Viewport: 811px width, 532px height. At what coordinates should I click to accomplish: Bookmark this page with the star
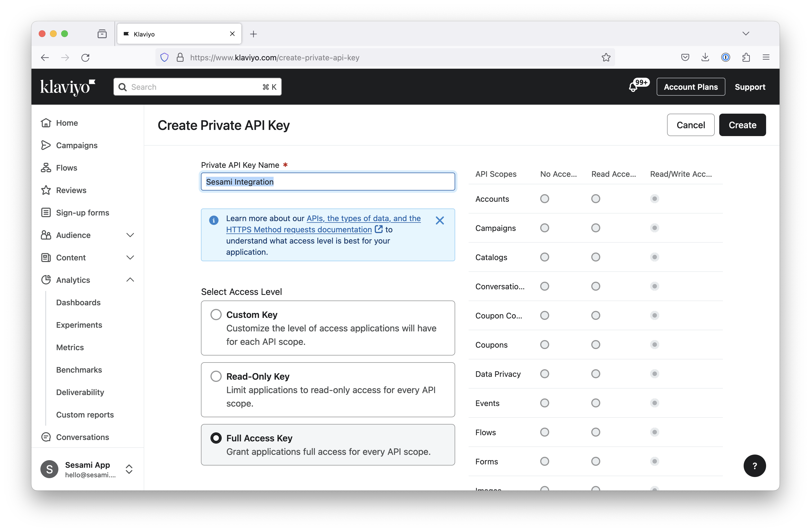click(x=606, y=57)
